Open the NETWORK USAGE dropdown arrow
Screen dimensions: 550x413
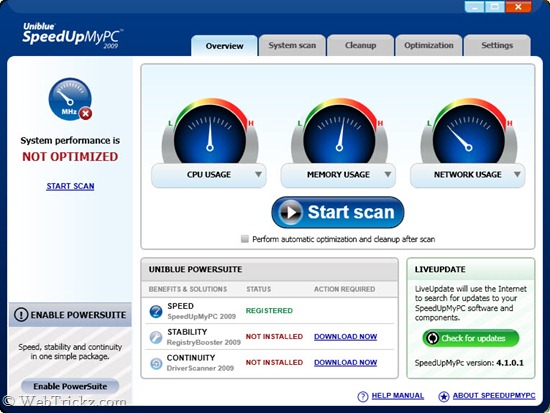(517, 174)
